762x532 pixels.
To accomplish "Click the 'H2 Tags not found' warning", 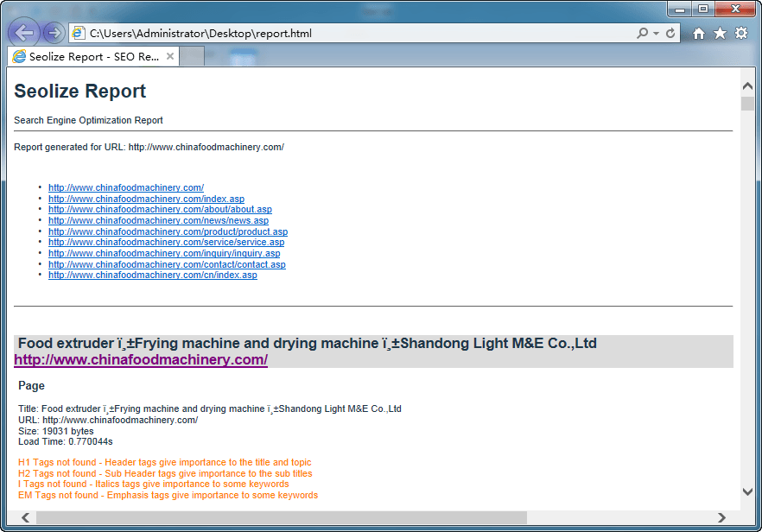I will point(165,473).
